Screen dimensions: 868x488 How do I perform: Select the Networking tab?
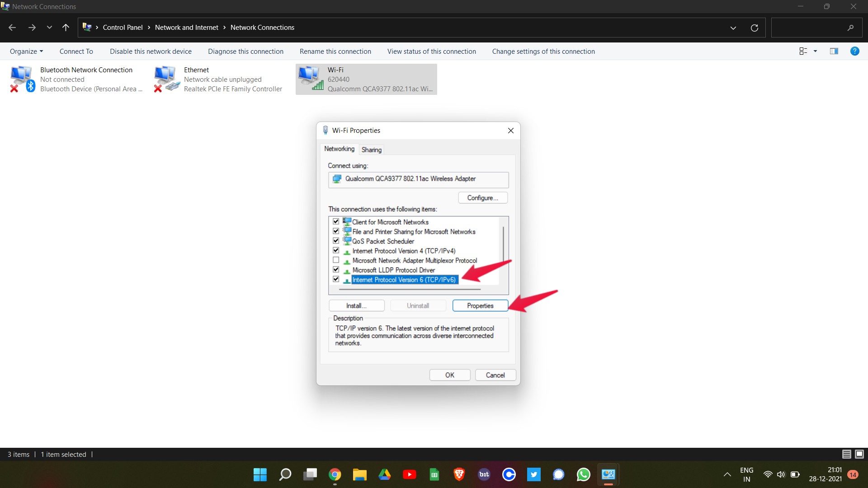pos(339,149)
